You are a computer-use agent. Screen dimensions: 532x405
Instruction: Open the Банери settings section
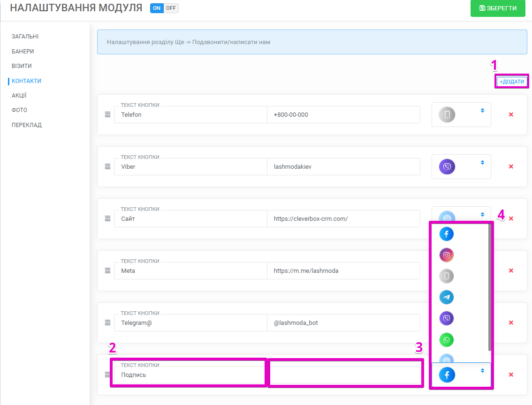point(23,51)
